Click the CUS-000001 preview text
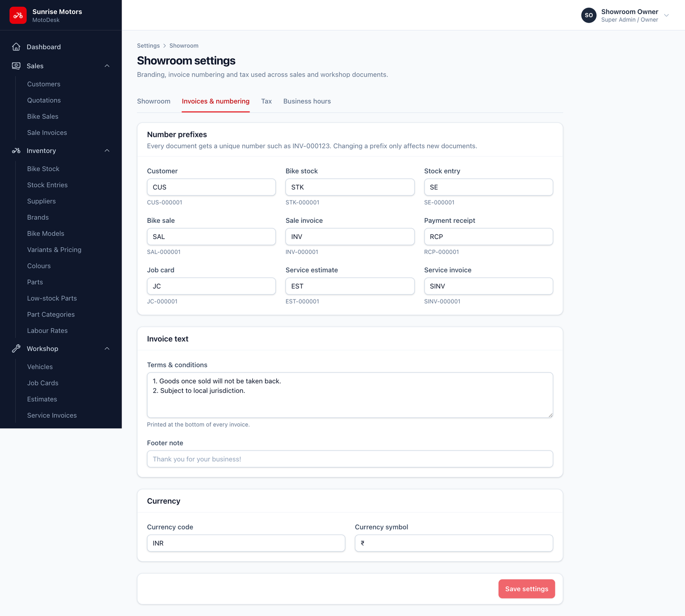Screen dimensions: 685x616 coord(164,203)
